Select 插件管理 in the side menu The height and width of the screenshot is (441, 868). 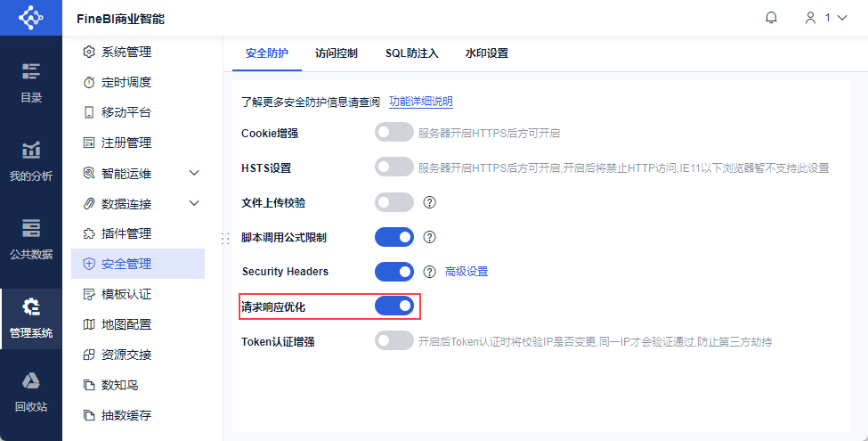(x=126, y=233)
